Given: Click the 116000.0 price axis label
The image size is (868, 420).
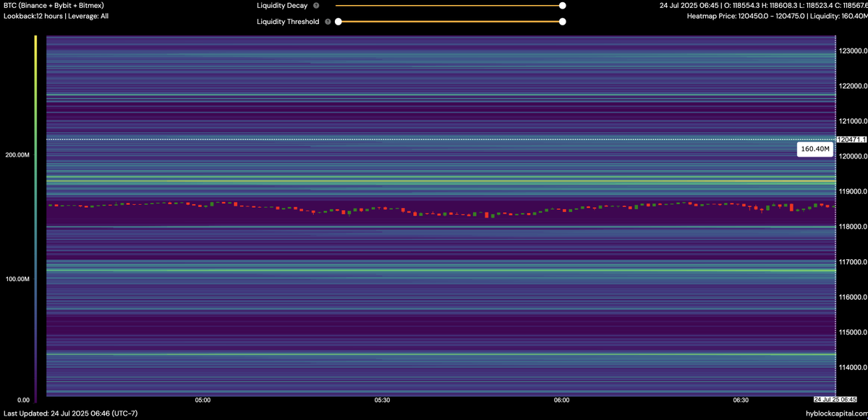Looking at the screenshot, I should (x=853, y=297).
